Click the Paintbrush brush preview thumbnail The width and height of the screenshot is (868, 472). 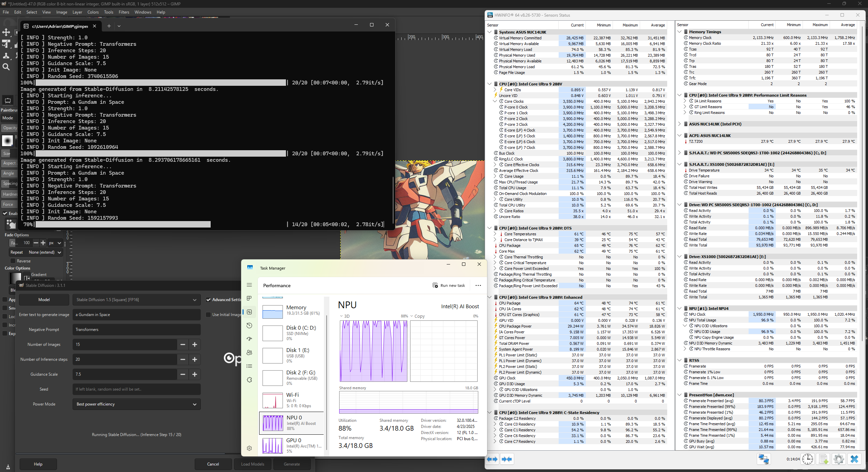click(7, 140)
